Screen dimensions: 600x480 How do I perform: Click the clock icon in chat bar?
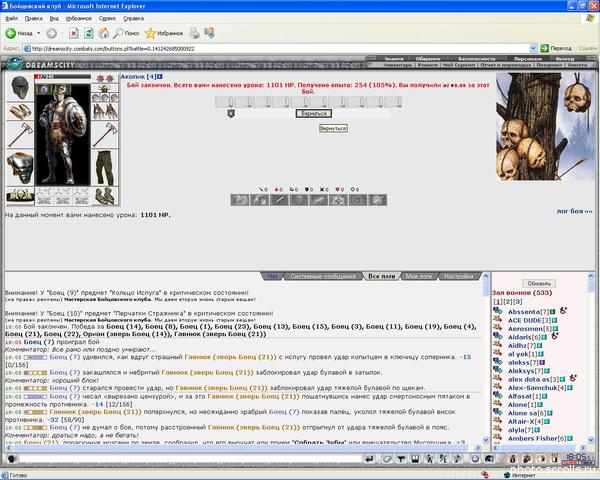[475, 459]
